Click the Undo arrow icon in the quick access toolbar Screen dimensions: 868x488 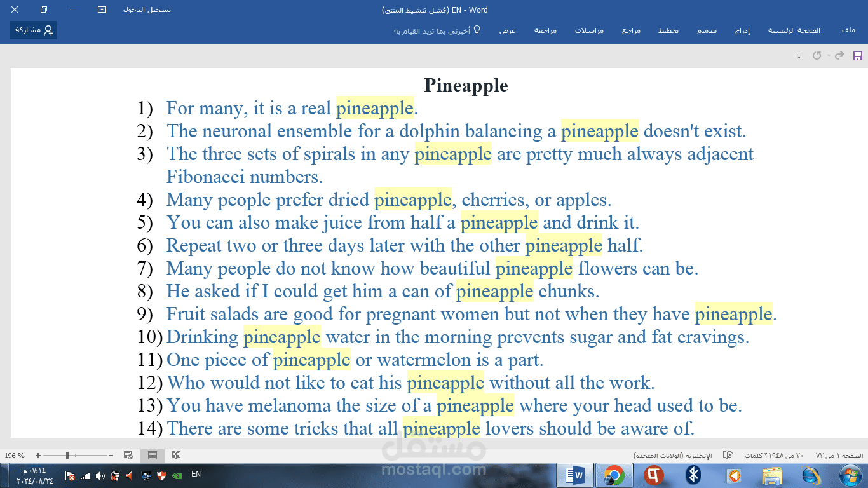839,56
